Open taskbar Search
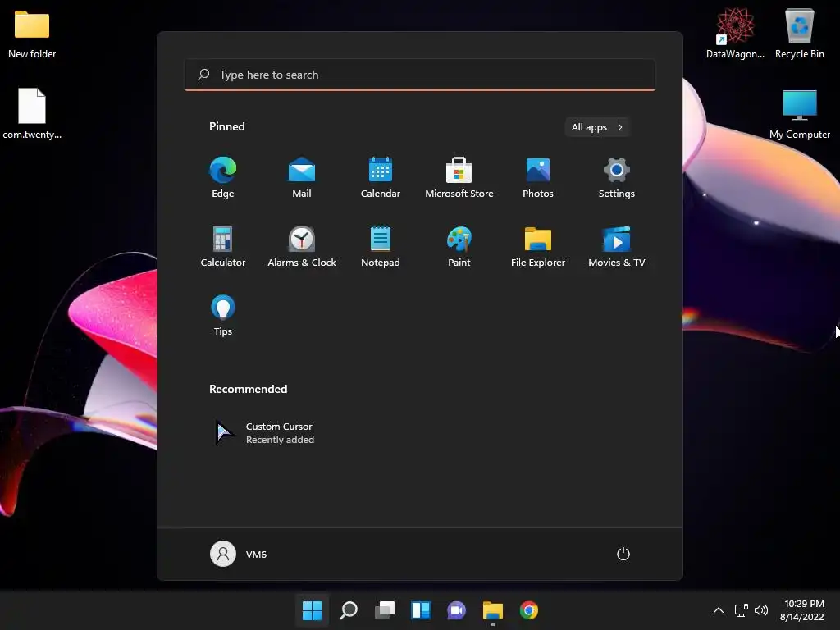840x630 pixels. point(348,610)
